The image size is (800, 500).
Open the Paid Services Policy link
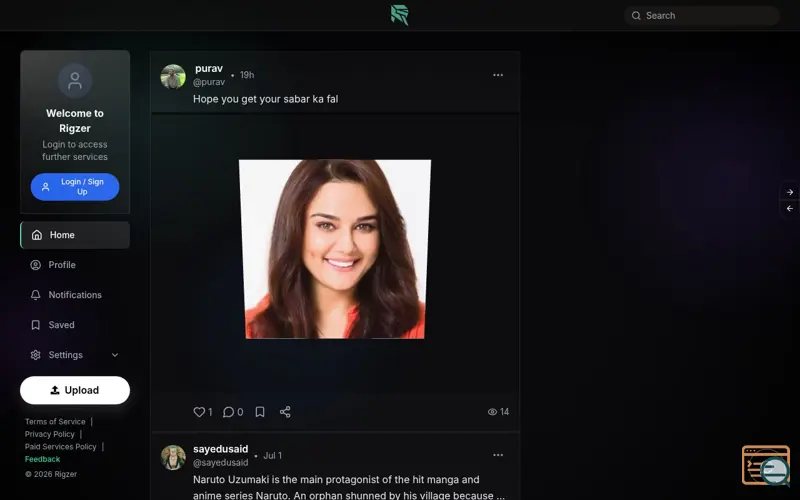pyautogui.click(x=61, y=446)
